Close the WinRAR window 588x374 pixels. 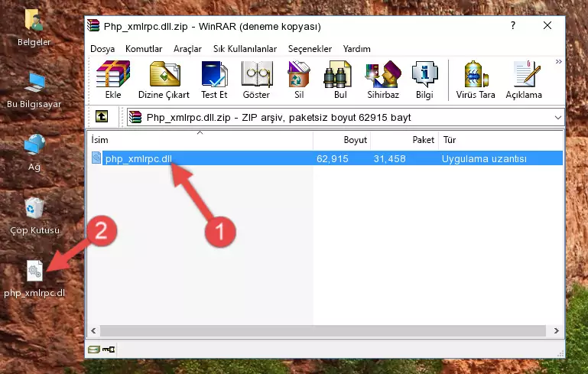coord(547,25)
